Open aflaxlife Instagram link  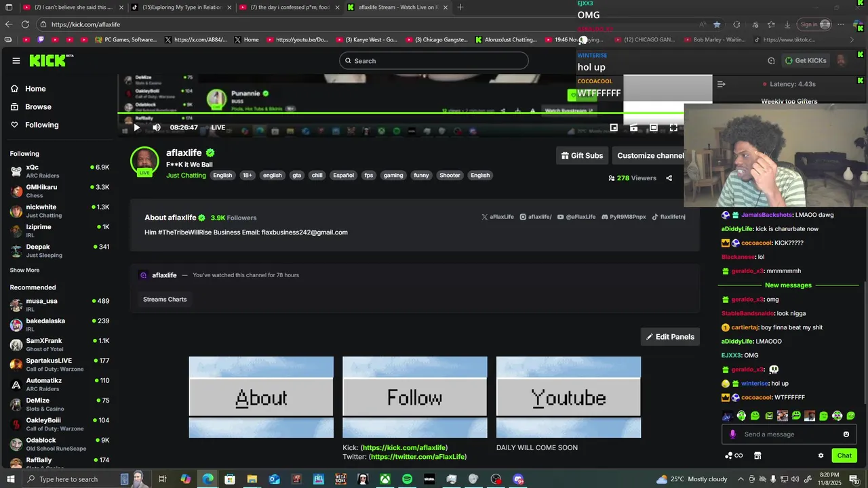point(536,217)
